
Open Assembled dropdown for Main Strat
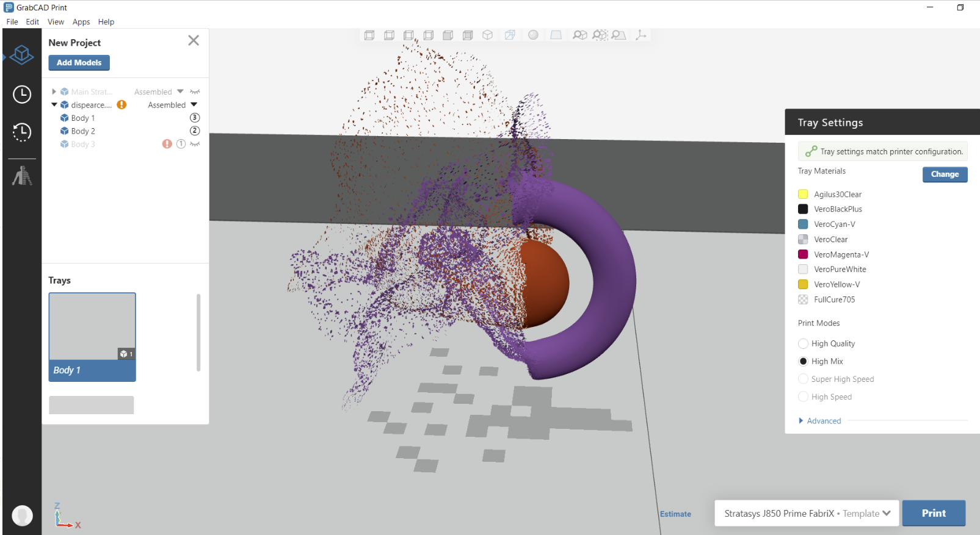[180, 92]
